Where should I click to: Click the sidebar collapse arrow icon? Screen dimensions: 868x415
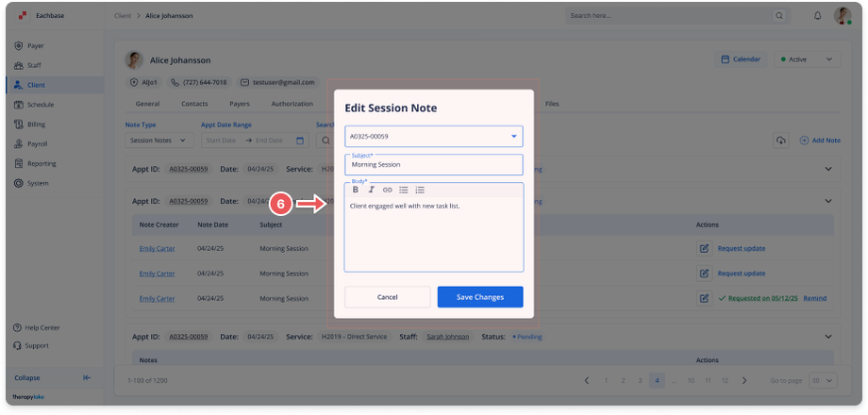(x=87, y=377)
